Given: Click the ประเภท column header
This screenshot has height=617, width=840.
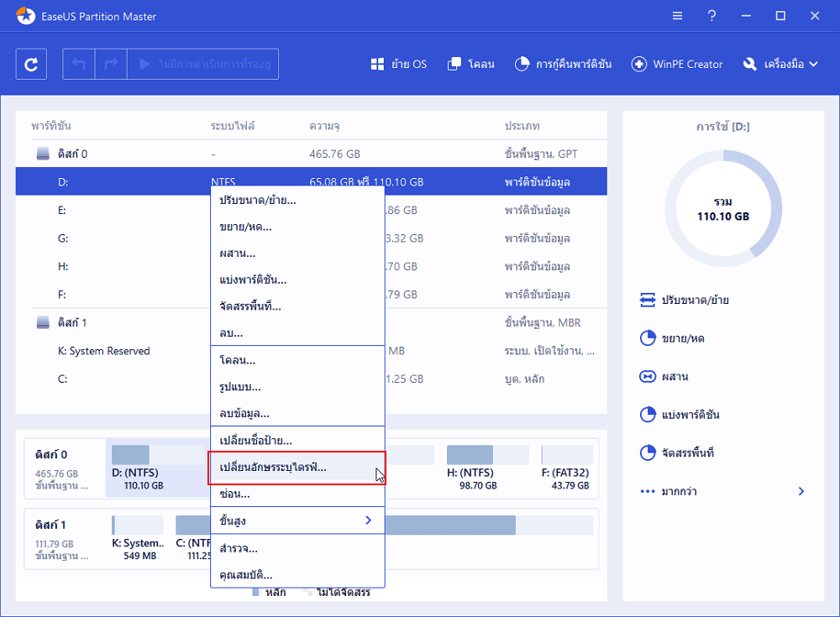Looking at the screenshot, I should [x=522, y=126].
